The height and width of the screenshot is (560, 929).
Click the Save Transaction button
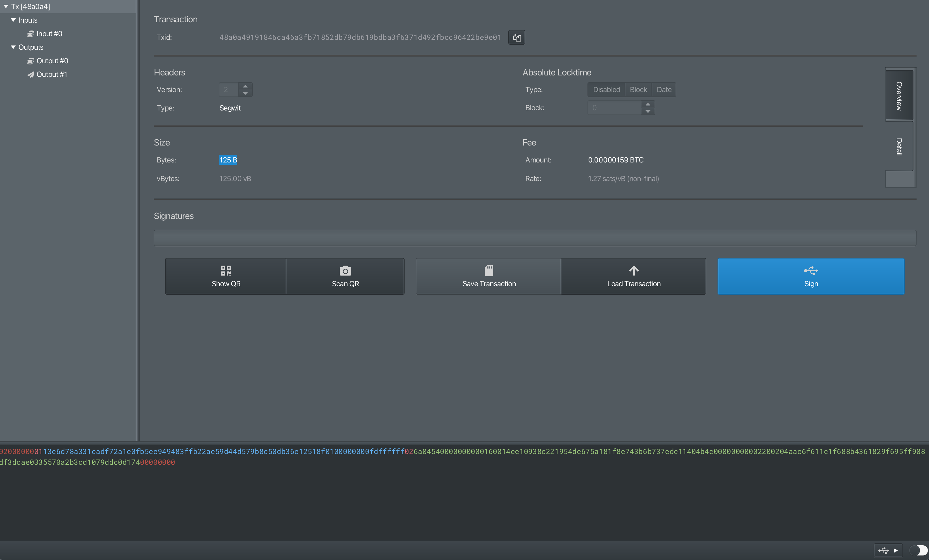click(x=489, y=276)
